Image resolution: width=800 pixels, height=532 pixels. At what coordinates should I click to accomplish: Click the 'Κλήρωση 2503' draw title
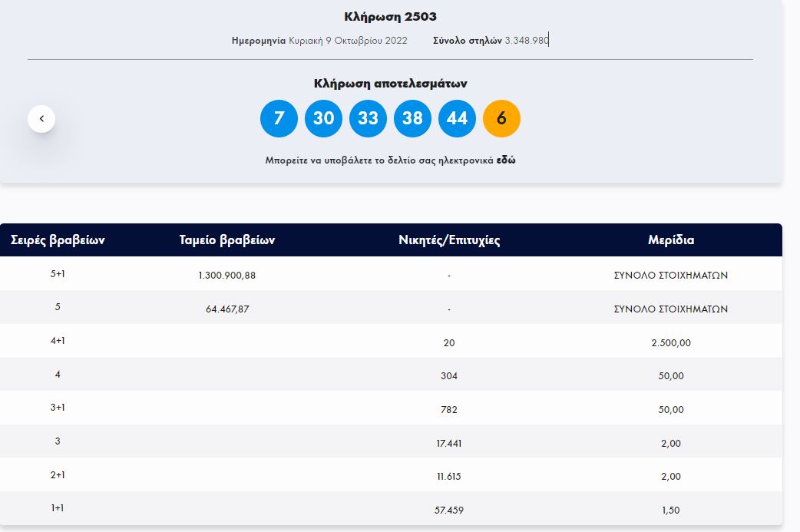click(x=390, y=17)
